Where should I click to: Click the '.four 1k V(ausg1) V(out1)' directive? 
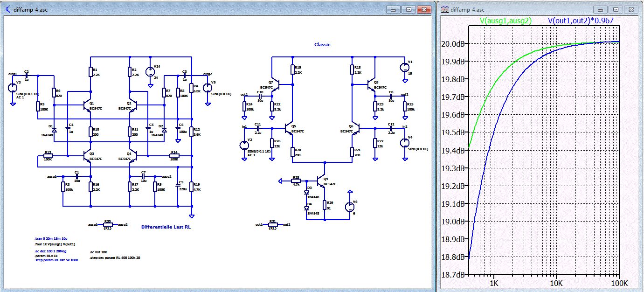pos(55,244)
